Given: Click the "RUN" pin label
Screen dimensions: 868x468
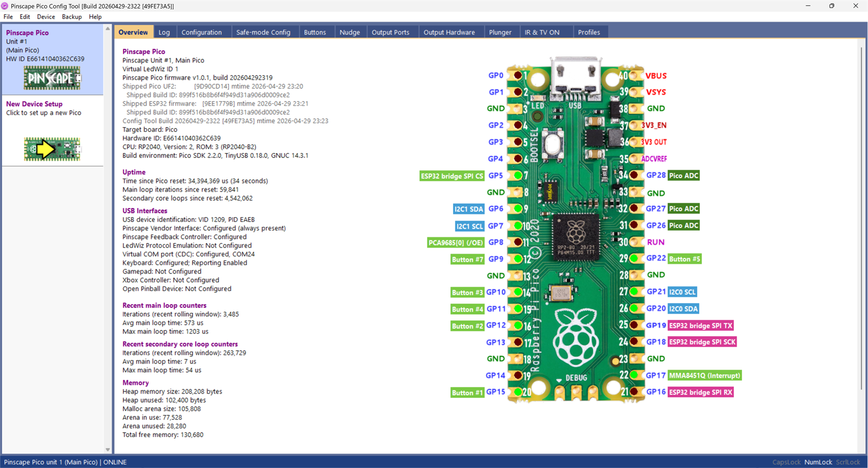Looking at the screenshot, I should 656,242.
